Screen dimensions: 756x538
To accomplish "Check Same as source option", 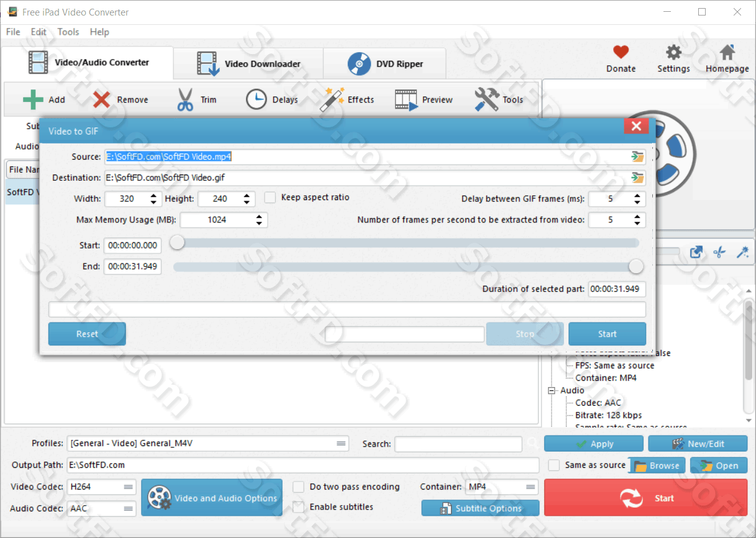I will [554, 465].
